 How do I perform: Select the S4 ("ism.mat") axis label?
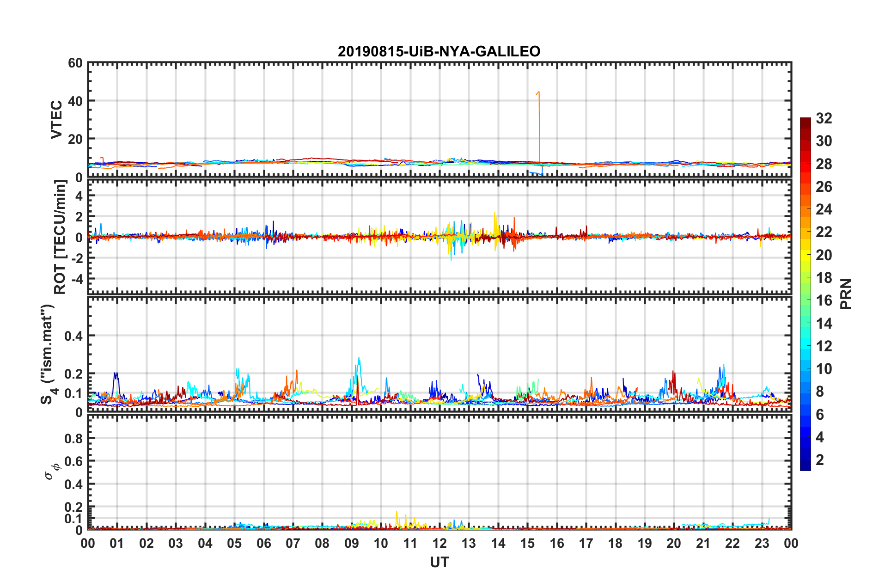point(48,354)
